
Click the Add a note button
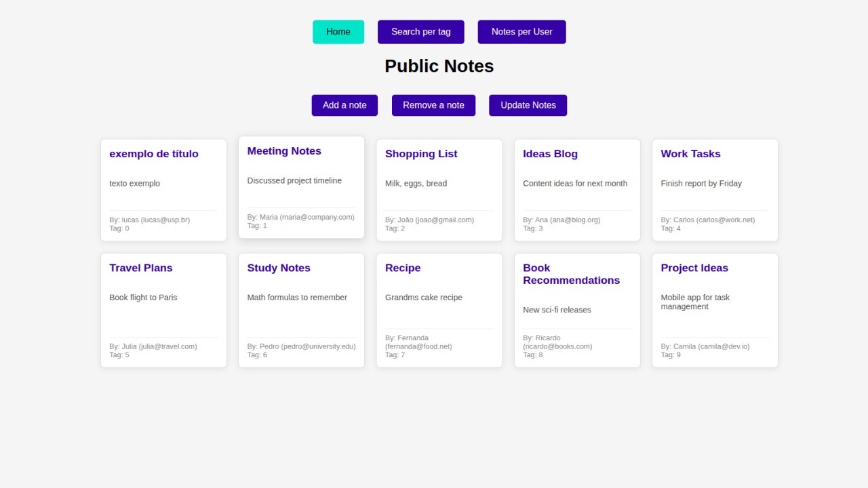point(344,105)
